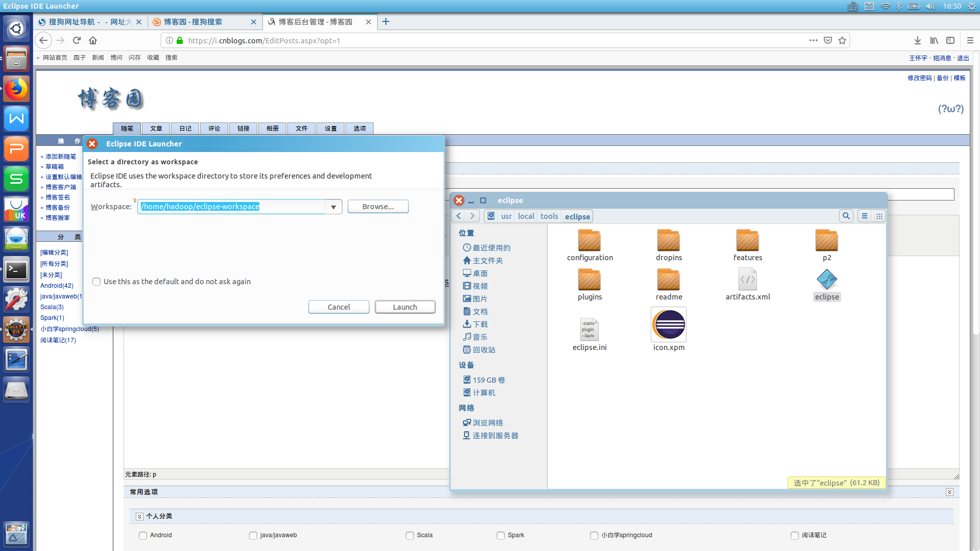This screenshot has width=980, height=551.
Task: Bookmark this page with star icon
Action: pyautogui.click(x=842, y=40)
